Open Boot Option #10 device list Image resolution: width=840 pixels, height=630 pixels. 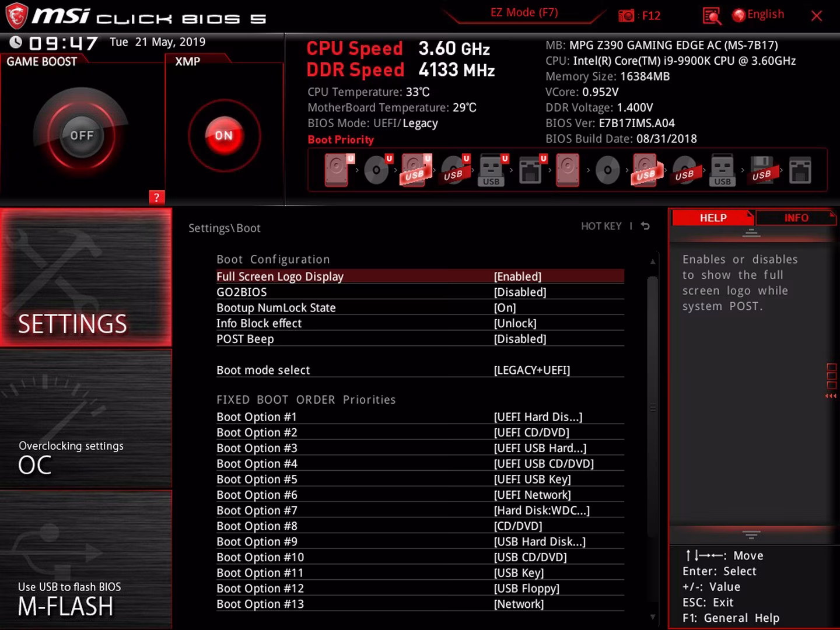[x=420, y=557]
